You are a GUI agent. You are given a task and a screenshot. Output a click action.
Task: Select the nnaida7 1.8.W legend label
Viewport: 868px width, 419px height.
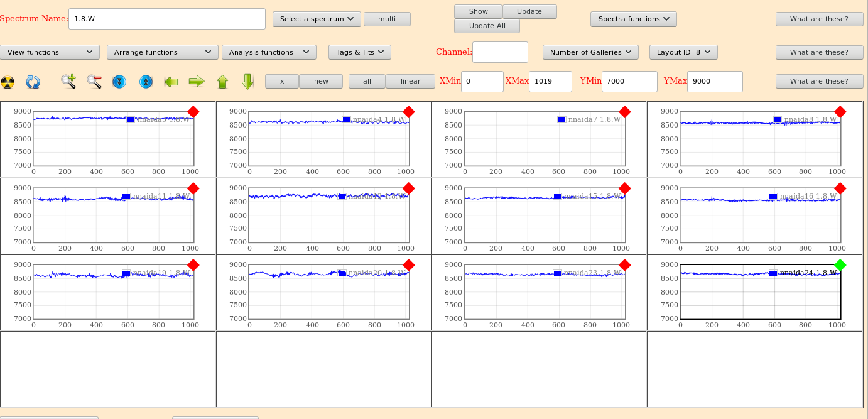click(594, 119)
